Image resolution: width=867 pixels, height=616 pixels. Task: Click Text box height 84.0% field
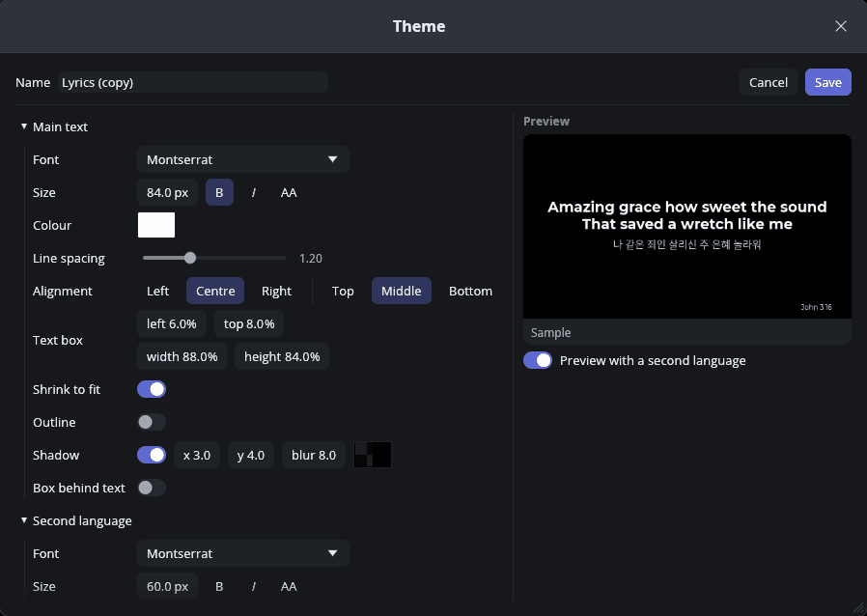(x=282, y=356)
